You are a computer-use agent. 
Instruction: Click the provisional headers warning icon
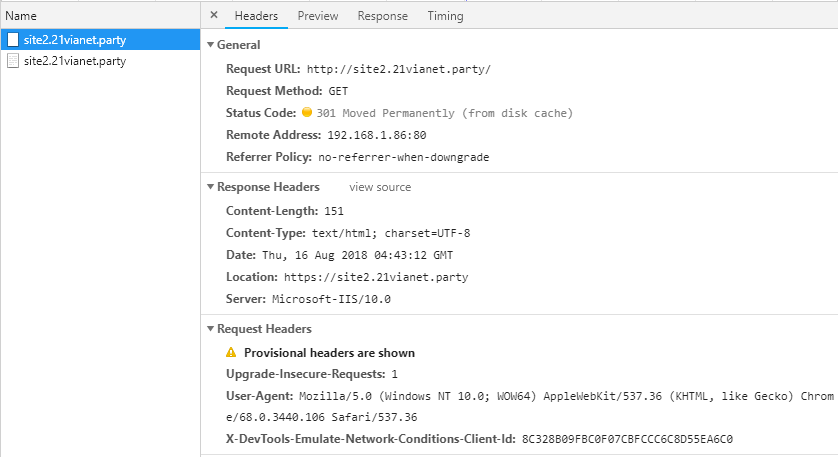pos(231,353)
